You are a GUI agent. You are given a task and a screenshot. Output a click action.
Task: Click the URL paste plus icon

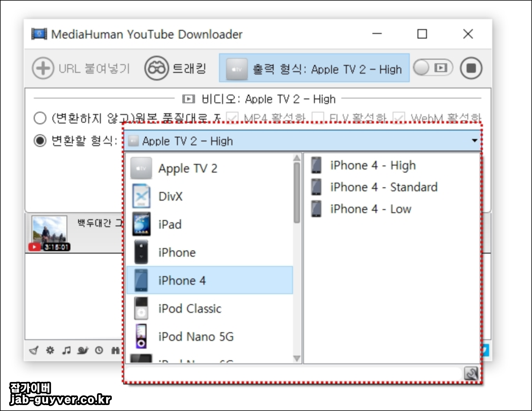pos(43,68)
